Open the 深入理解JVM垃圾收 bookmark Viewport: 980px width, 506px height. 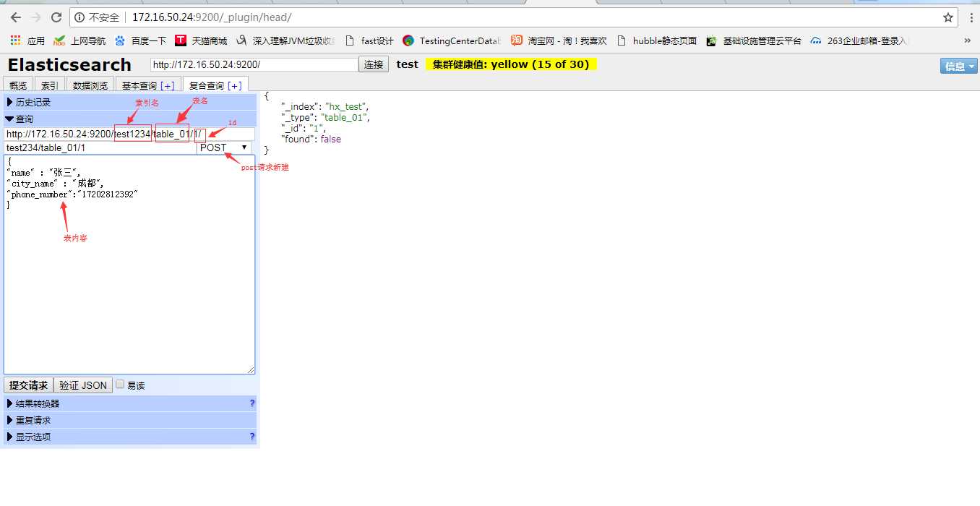286,40
